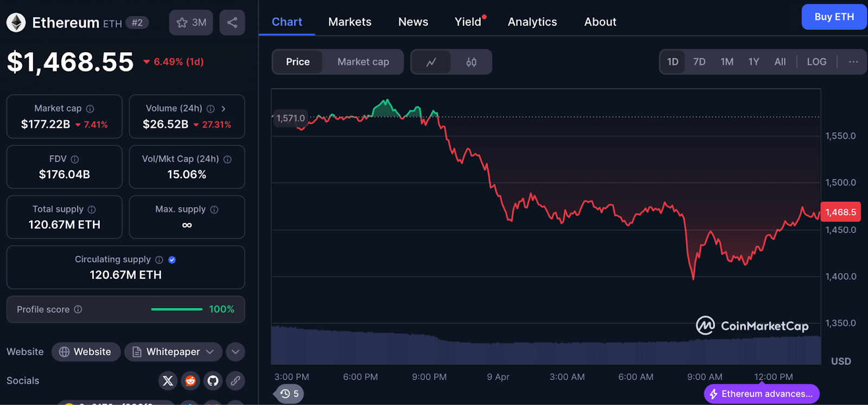The image size is (868, 405).
Task: Switch to the Markets tab
Action: (x=350, y=22)
